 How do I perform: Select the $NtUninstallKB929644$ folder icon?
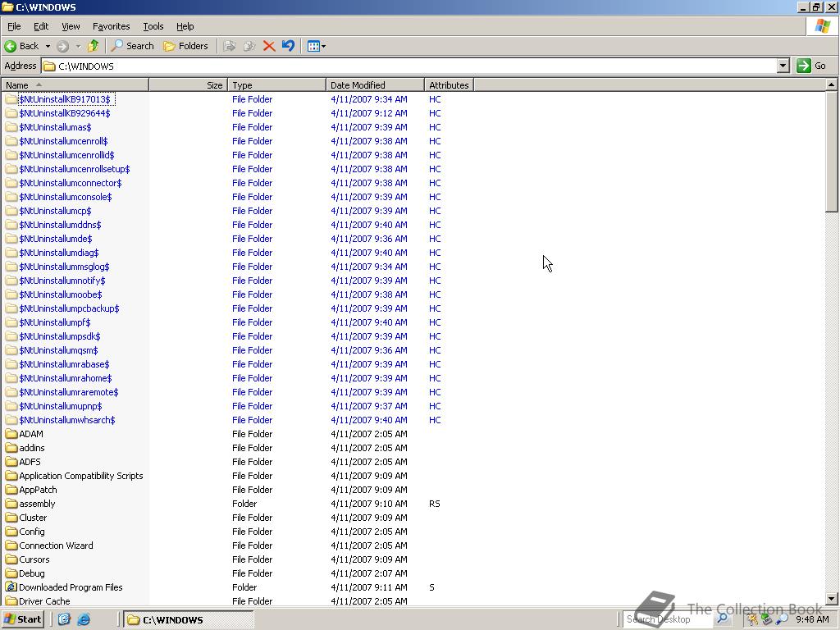tap(11, 113)
